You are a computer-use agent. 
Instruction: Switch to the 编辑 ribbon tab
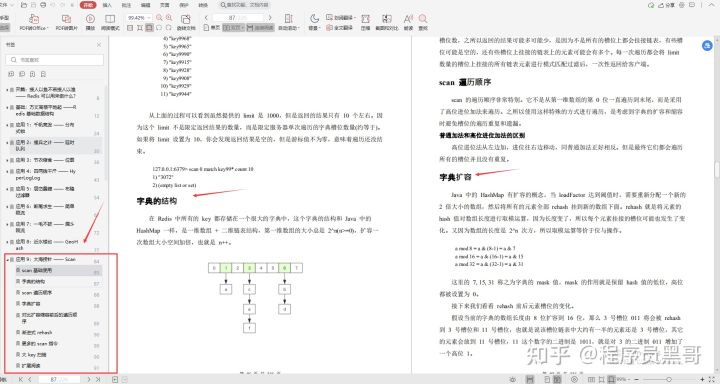tap(146, 5)
